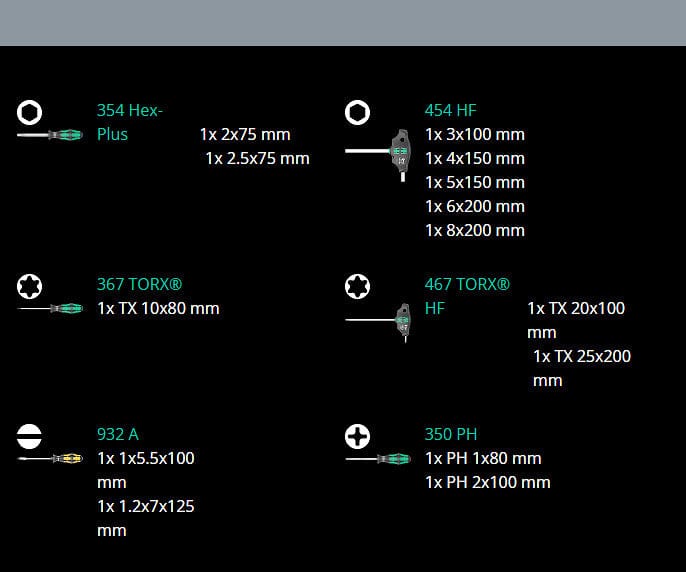Image resolution: width=686 pixels, height=572 pixels.
Task: Open the 454 HF product title
Action: (x=451, y=110)
